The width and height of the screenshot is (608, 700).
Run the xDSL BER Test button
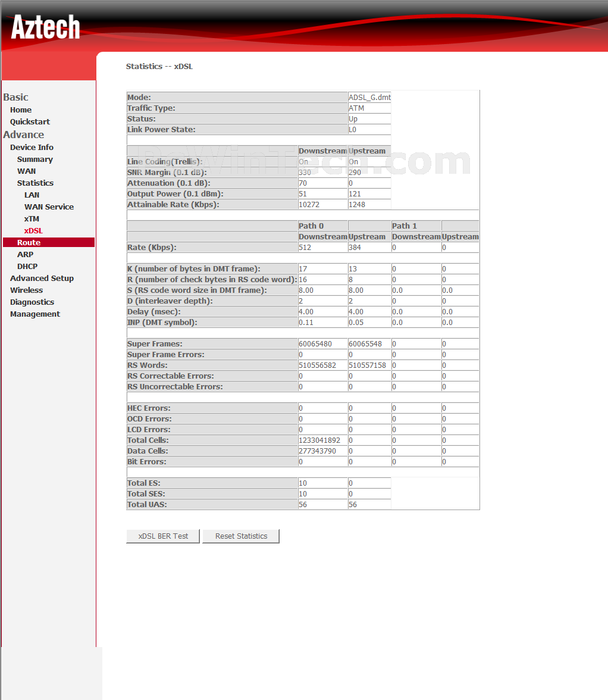pos(163,536)
